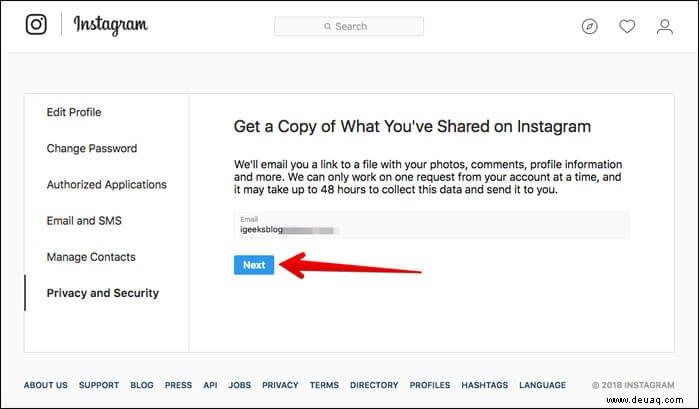Select Privacy and Security in sidebar

(x=103, y=293)
